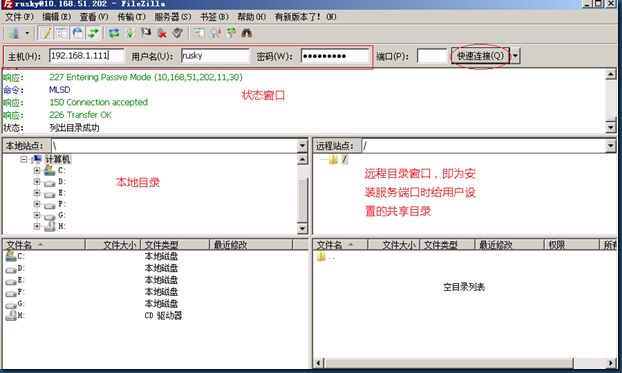
Task: Sort remote list by 最近修改 column
Action: (509, 245)
